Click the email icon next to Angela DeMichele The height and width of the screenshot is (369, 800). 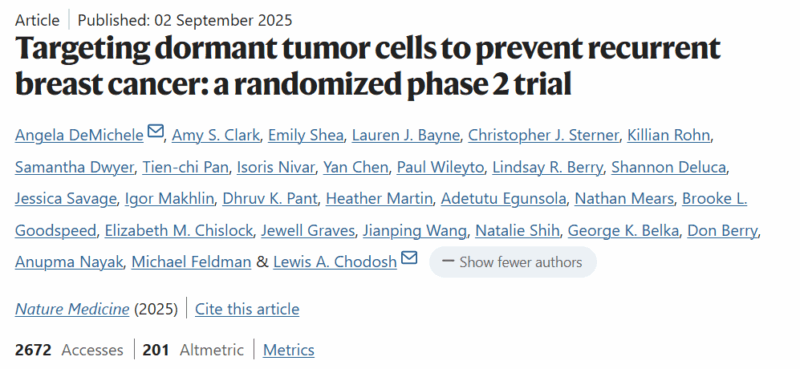click(x=155, y=132)
